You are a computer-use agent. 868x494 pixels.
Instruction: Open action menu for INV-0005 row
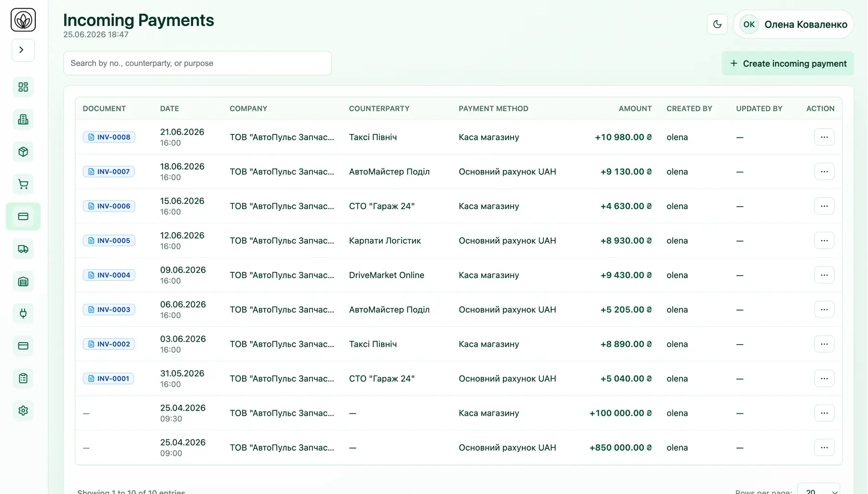point(824,240)
